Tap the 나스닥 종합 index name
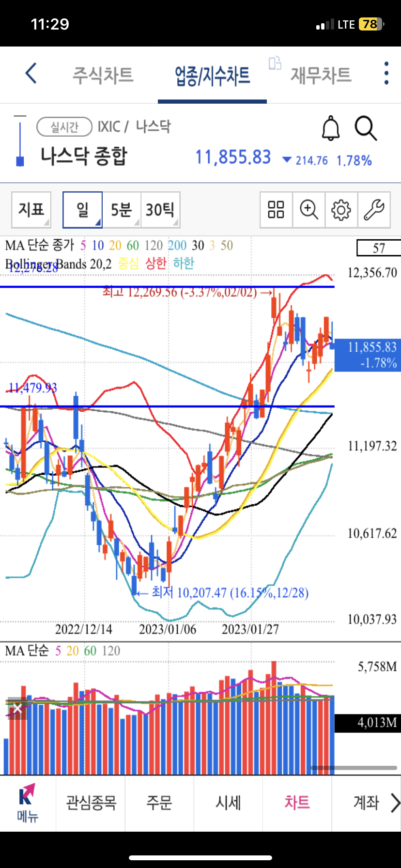Screen dimensions: 401x868 pos(84,156)
